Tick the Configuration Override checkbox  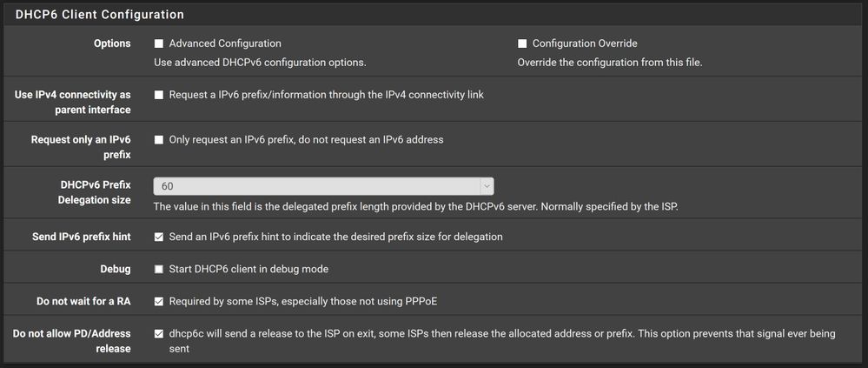tap(522, 43)
